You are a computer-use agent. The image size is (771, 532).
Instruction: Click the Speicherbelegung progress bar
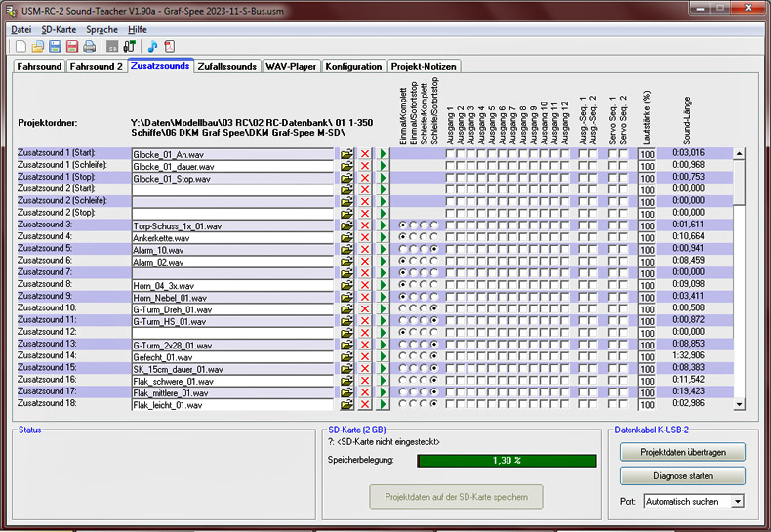click(507, 460)
